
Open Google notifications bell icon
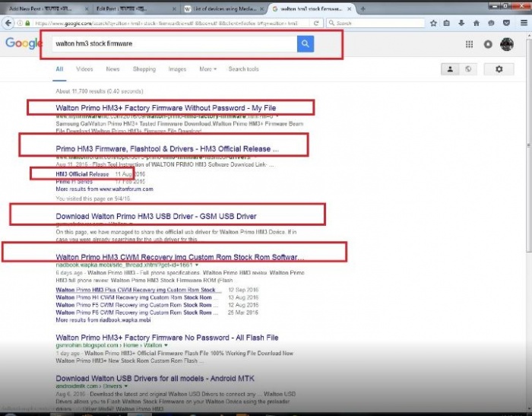click(488, 44)
